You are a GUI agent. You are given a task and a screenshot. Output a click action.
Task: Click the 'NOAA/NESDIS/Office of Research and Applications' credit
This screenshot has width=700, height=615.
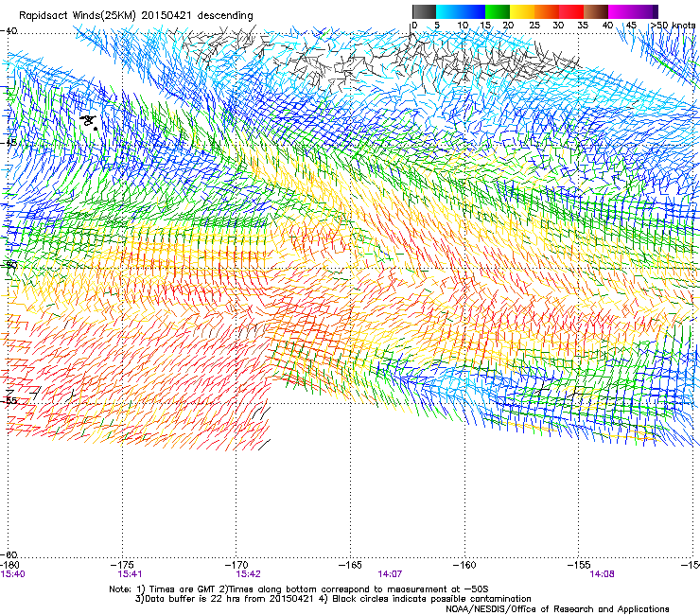(x=557, y=609)
